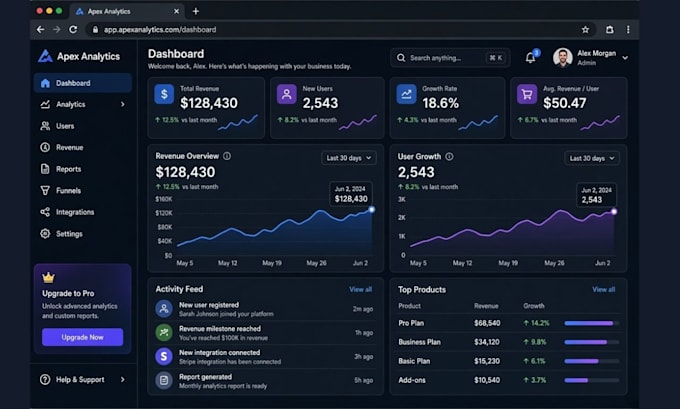Click the browser back arrow

click(40, 29)
